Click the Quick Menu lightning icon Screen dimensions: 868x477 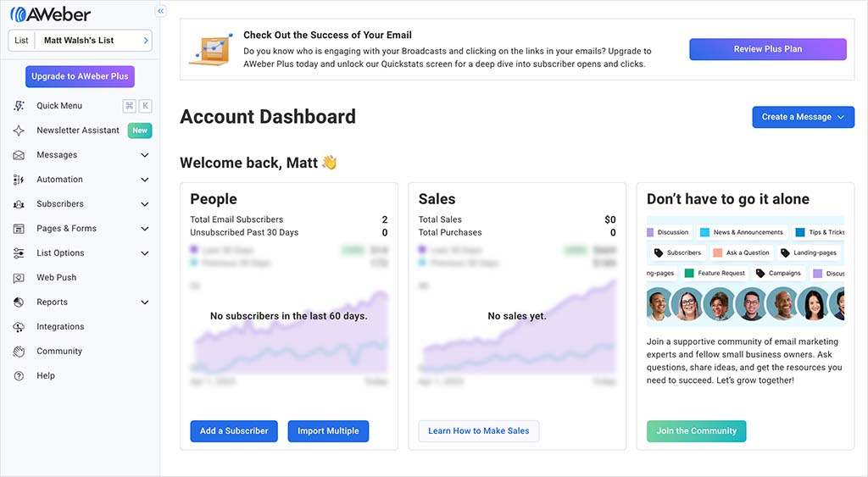coord(19,106)
